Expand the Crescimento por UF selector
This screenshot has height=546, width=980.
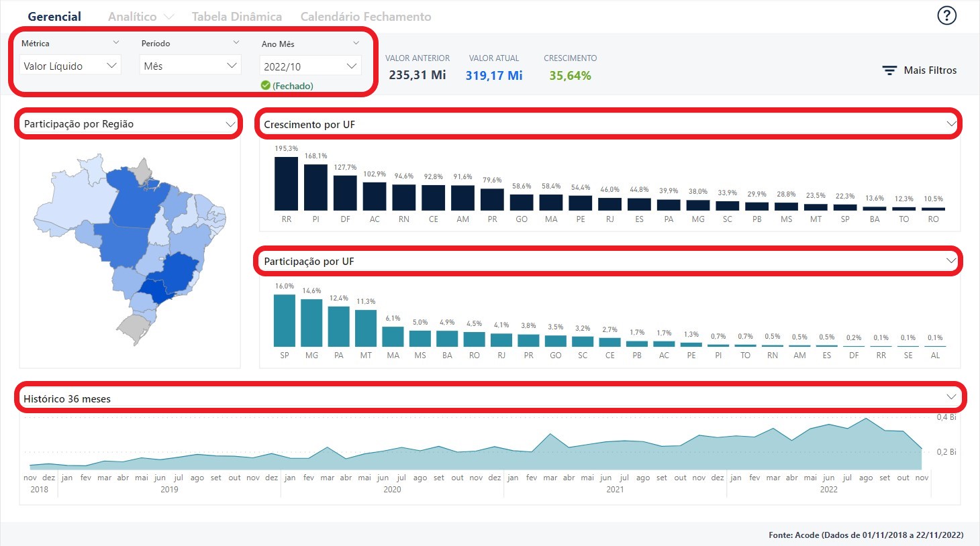[x=950, y=124]
